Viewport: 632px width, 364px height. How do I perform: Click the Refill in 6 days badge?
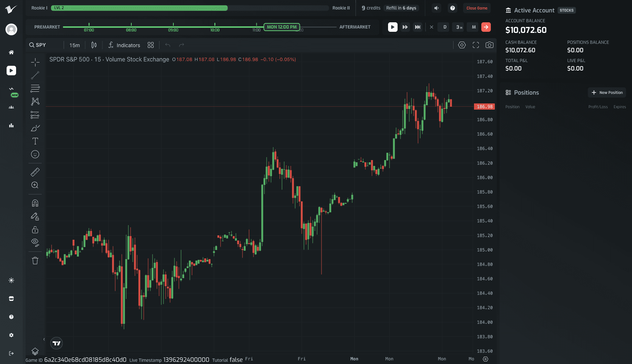click(x=401, y=8)
